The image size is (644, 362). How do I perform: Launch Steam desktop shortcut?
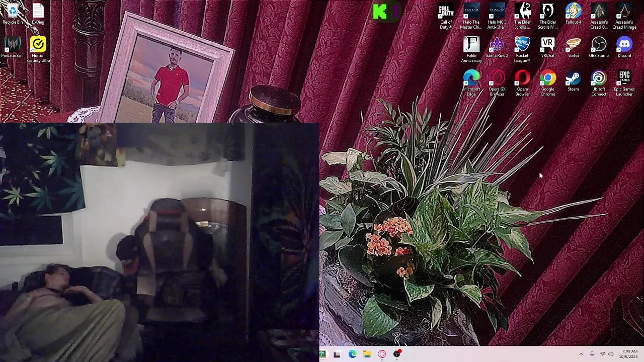click(573, 81)
